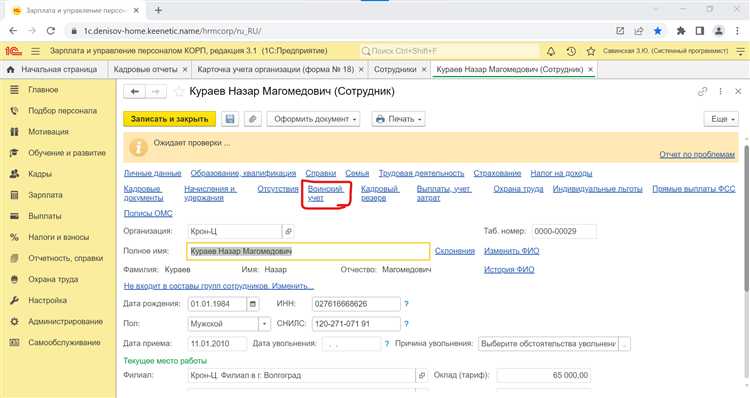This screenshot has height=398, width=750.
Task: Open Отчет по проблемам link
Action: 697,155
